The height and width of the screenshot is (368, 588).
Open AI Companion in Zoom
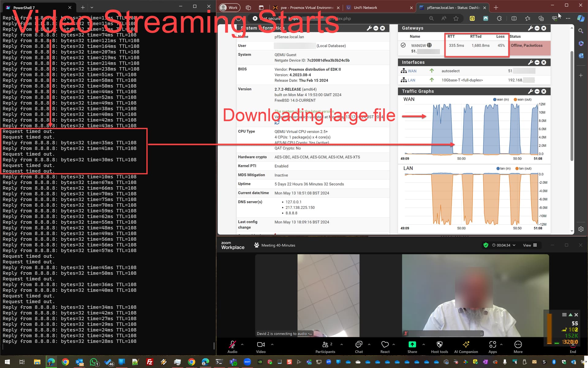point(466,345)
